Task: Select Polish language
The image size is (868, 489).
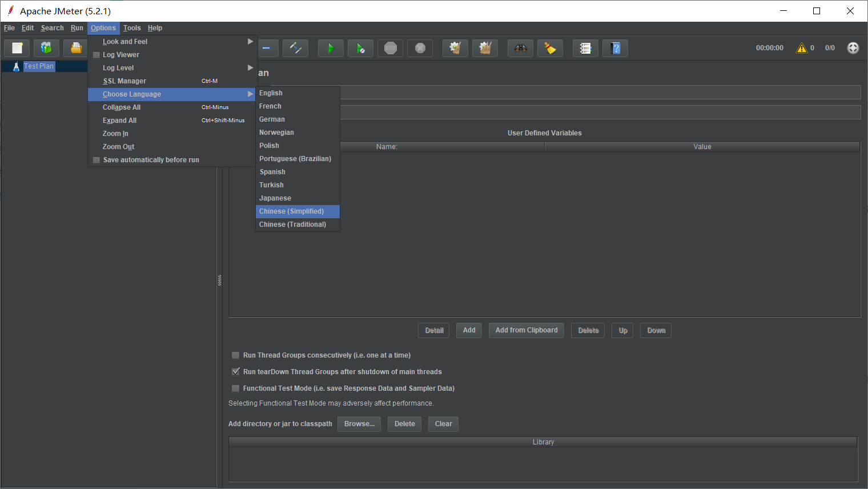Action: (x=298, y=146)
